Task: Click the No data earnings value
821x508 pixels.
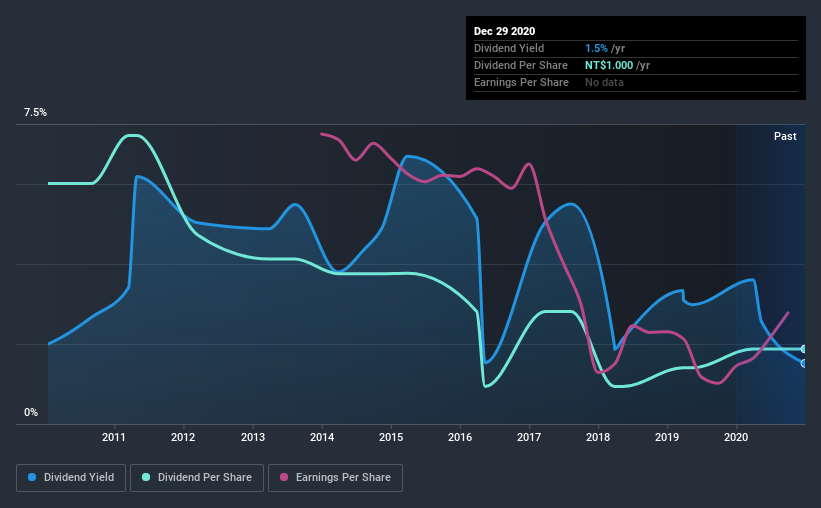Action: pos(604,82)
